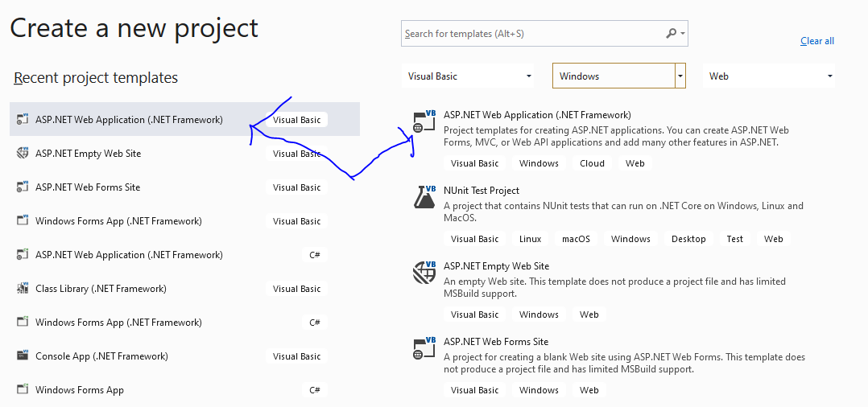This screenshot has height=407, width=868.
Task: Click ASP.NET Web Application (.NET Framework) result title
Action: (x=537, y=115)
